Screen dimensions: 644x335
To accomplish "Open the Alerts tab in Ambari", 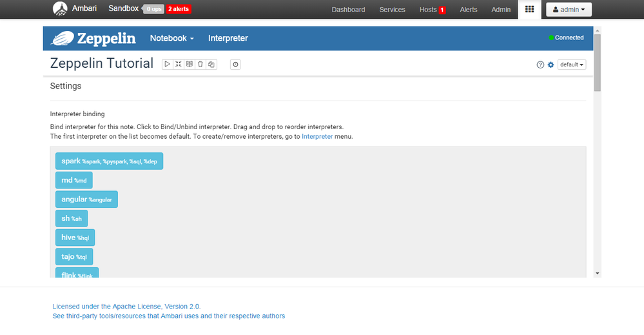I will click(469, 10).
